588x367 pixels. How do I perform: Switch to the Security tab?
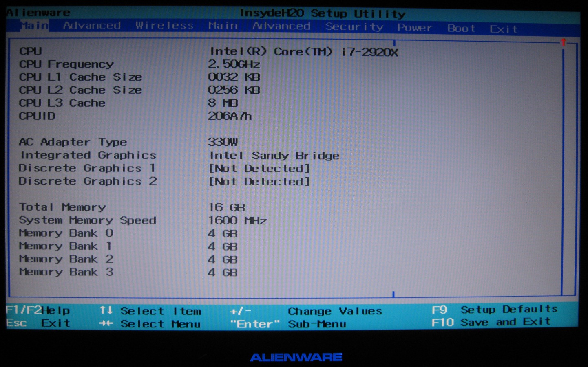pyautogui.click(x=354, y=27)
